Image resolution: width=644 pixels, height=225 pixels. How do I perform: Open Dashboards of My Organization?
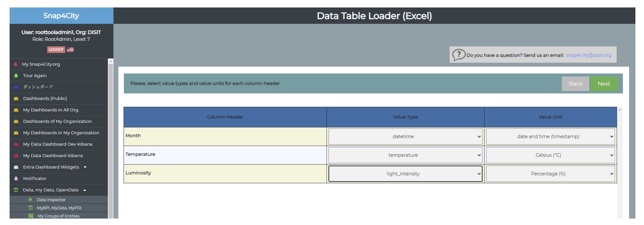click(x=57, y=121)
